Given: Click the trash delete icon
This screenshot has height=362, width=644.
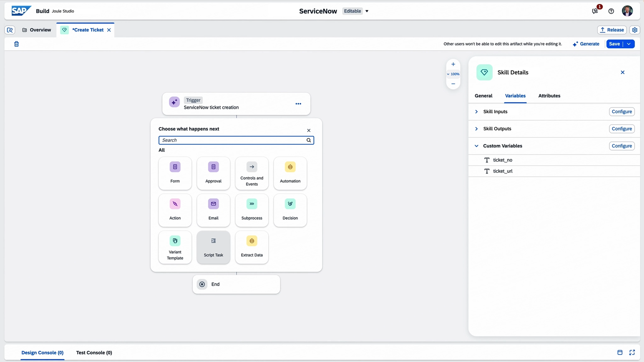Looking at the screenshot, I should click(17, 44).
